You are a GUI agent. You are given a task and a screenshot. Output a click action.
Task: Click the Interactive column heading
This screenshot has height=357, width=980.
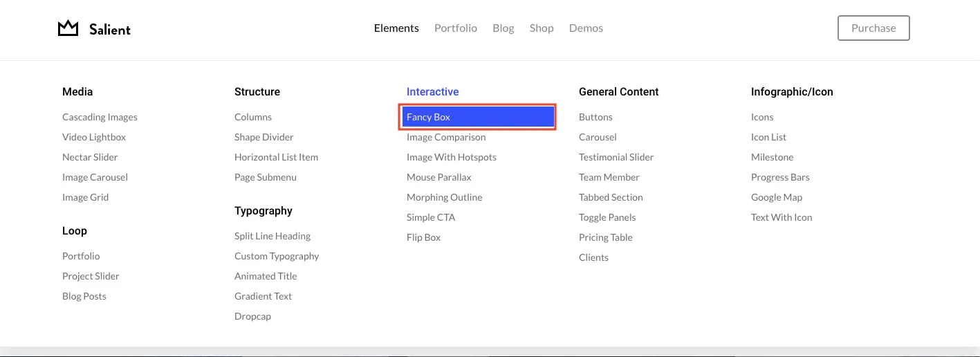pyautogui.click(x=432, y=91)
